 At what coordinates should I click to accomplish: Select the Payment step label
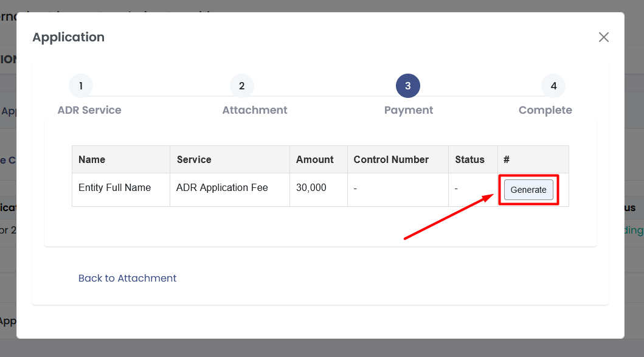[409, 110]
